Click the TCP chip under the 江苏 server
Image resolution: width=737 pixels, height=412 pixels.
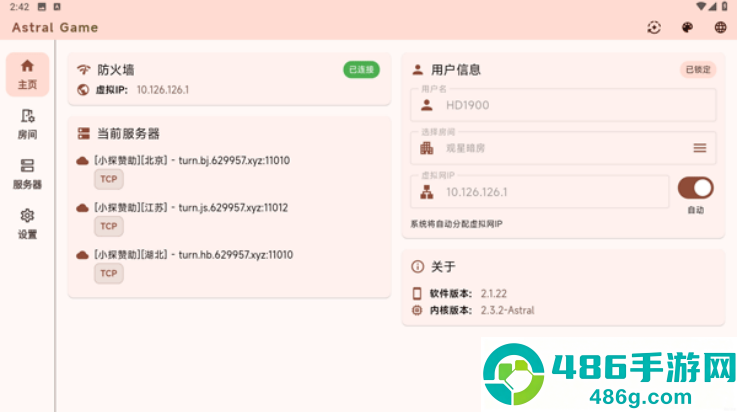[109, 226]
